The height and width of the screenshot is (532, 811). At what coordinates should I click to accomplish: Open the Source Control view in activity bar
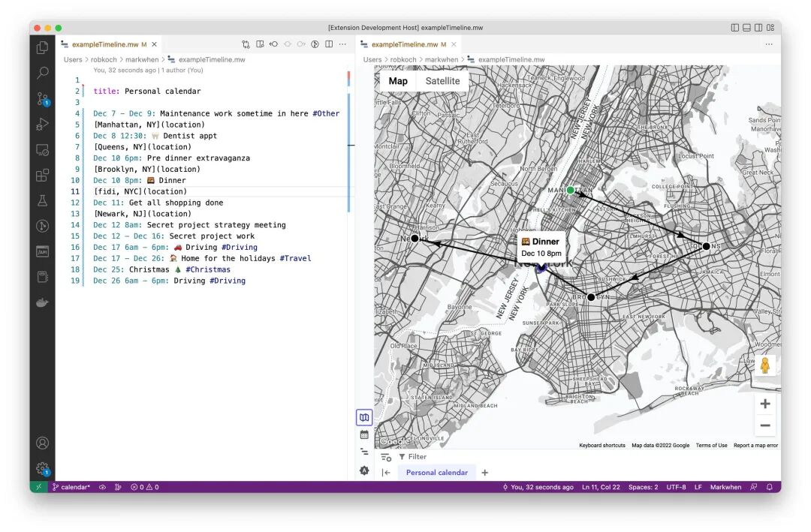pos(43,98)
